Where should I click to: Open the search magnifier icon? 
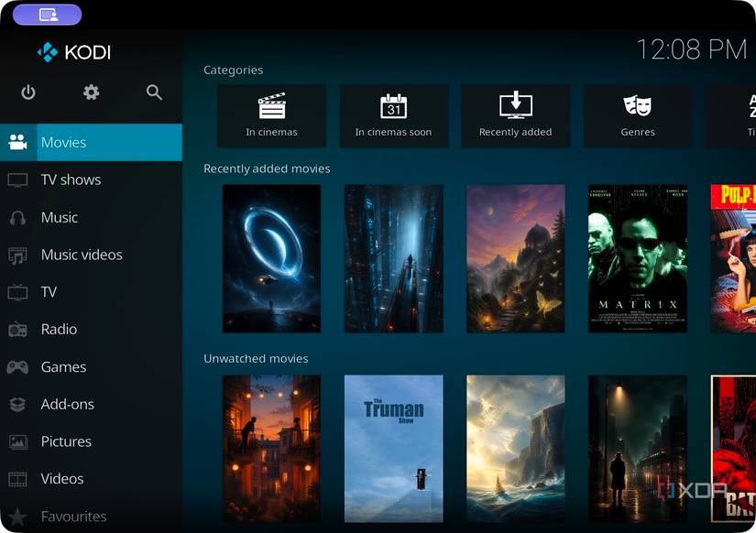(154, 92)
